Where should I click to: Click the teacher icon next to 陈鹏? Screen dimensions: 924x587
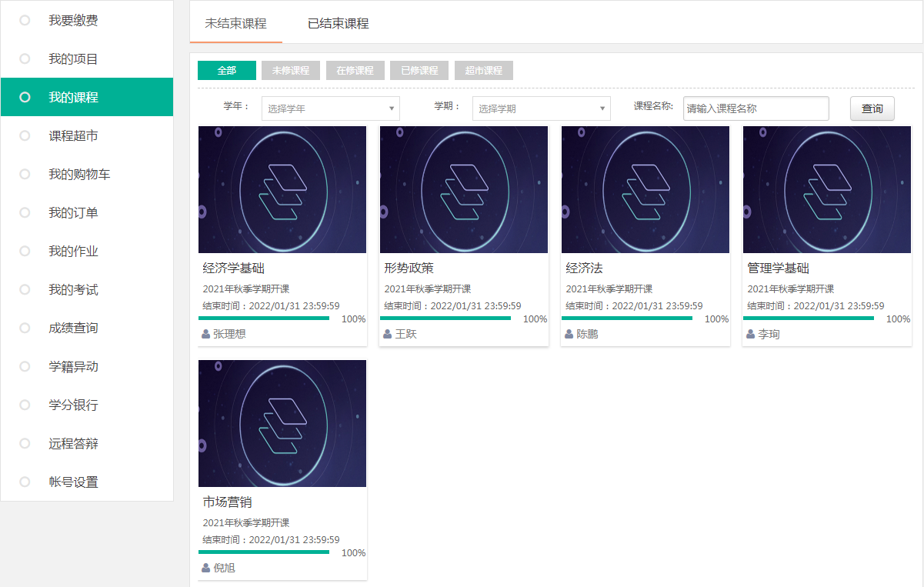coord(569,334)
